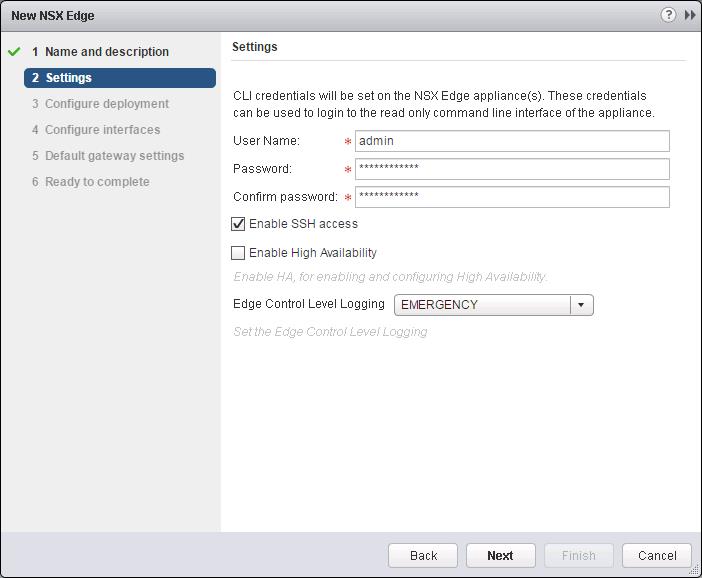702x578 pixels.
Task: Click the Next button
Action: pyautogui.click(x=501, y=556)
